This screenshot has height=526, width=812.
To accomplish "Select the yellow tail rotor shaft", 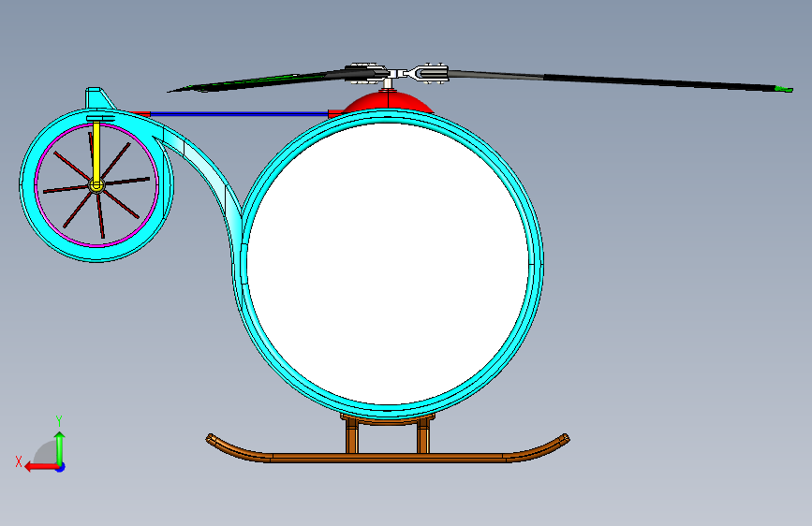I will click(96, 152).
